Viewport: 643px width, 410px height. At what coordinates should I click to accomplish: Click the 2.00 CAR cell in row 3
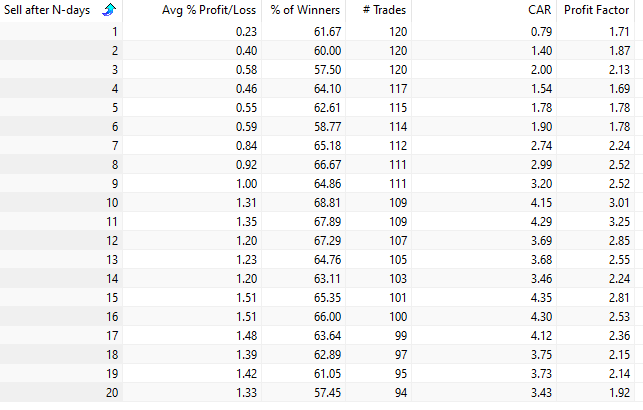coord(484,70)
